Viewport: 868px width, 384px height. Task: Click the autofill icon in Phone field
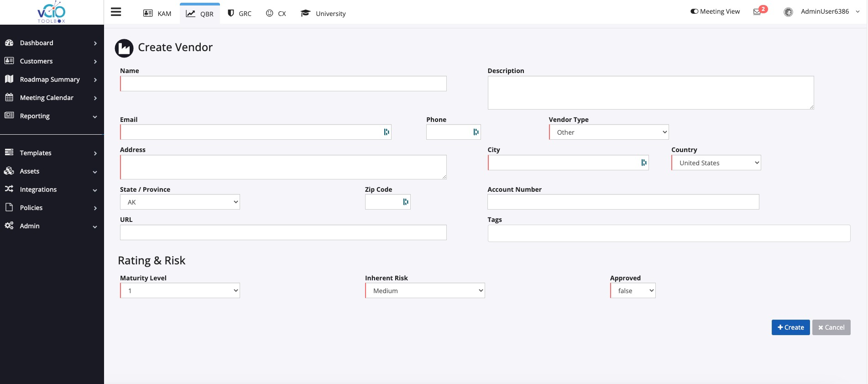coord(476,132)
